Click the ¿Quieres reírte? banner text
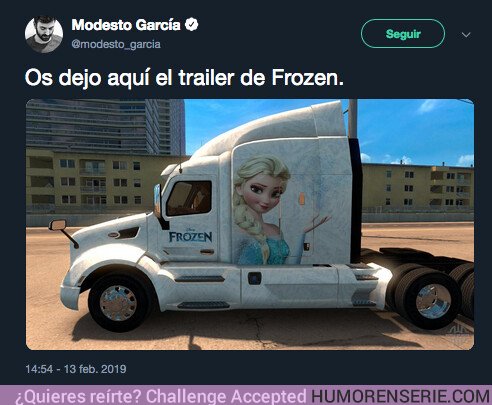This screenshot has width=492, height=405. pos(79,396)
